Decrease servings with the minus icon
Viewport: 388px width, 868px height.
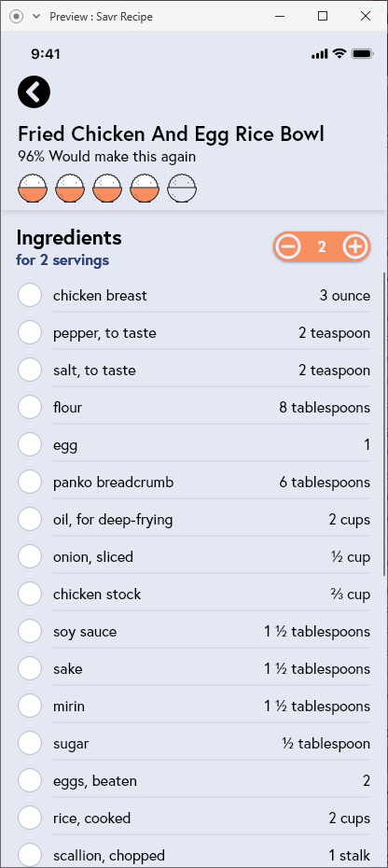tap(288, 246)
